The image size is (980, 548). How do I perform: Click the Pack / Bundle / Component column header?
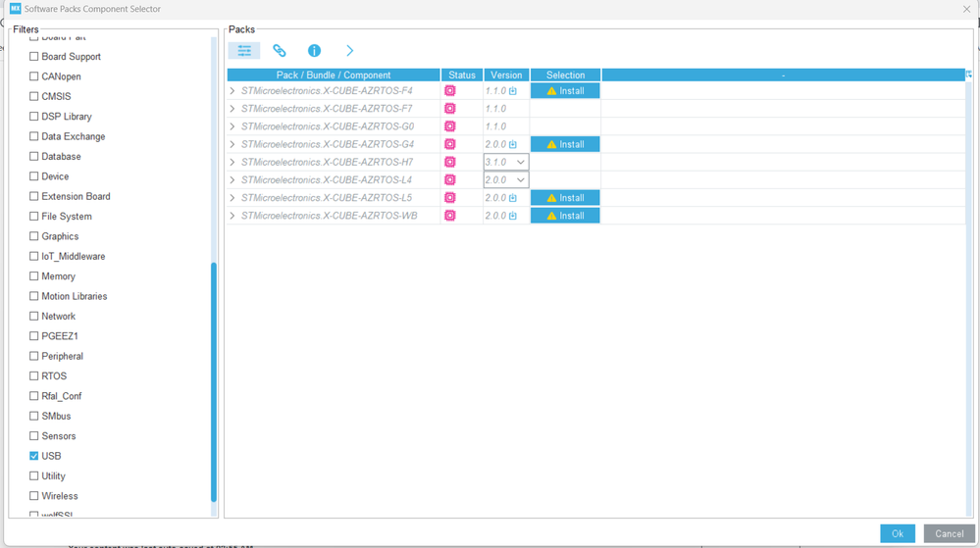tap(334, 75)
